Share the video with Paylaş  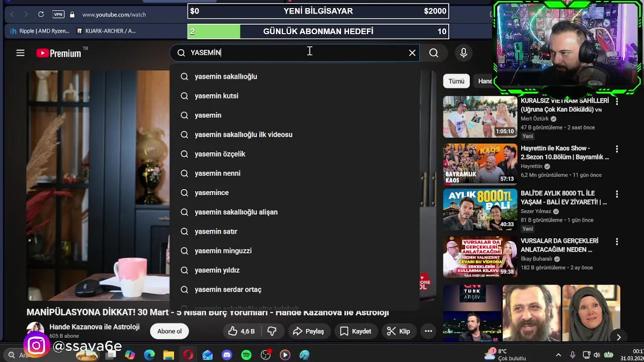point(308,331)
